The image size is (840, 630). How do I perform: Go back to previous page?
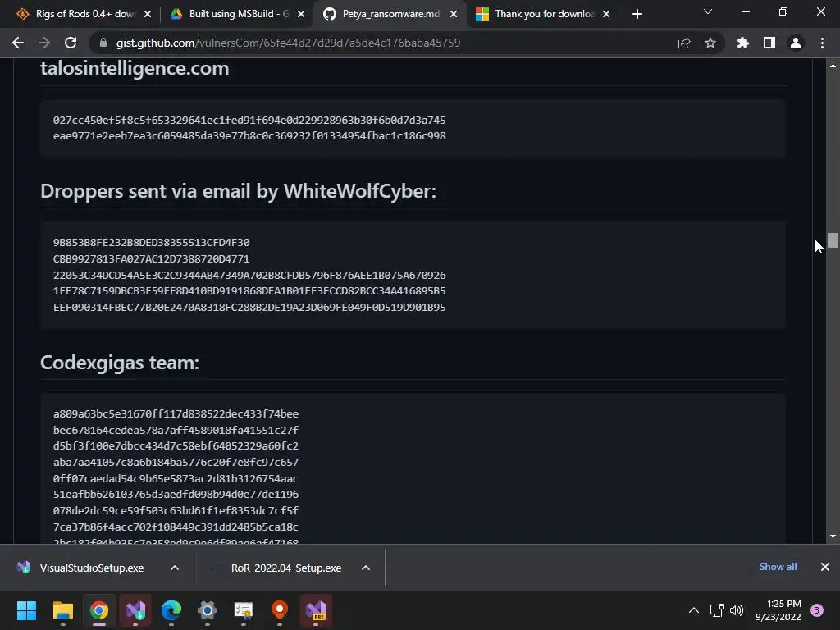(x=18, y=43)
